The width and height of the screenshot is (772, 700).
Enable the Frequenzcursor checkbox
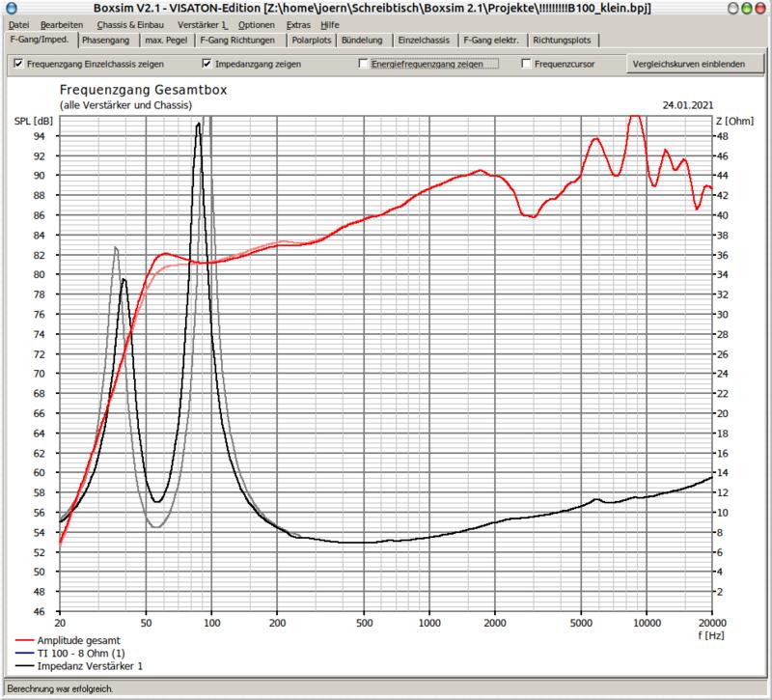point(526,64)
